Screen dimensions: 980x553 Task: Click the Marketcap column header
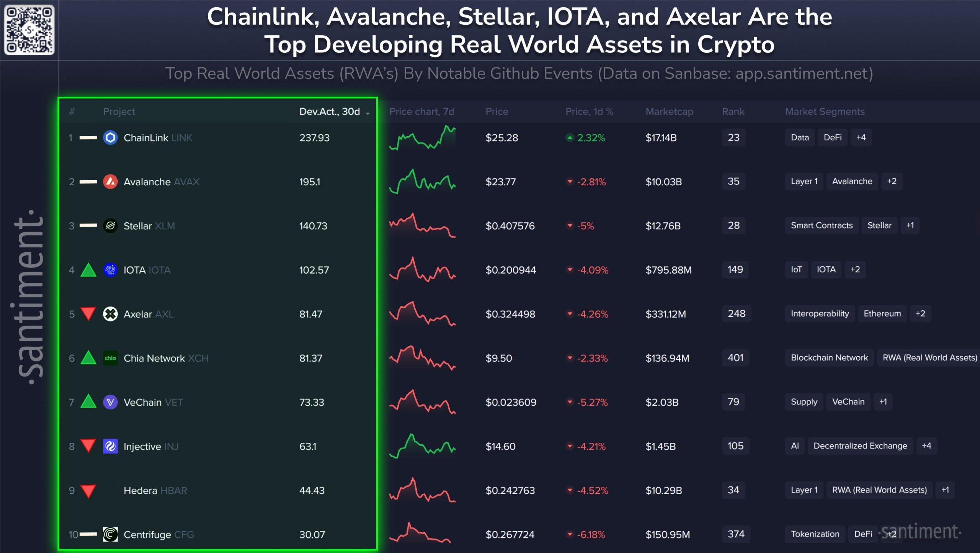[669, 111]
